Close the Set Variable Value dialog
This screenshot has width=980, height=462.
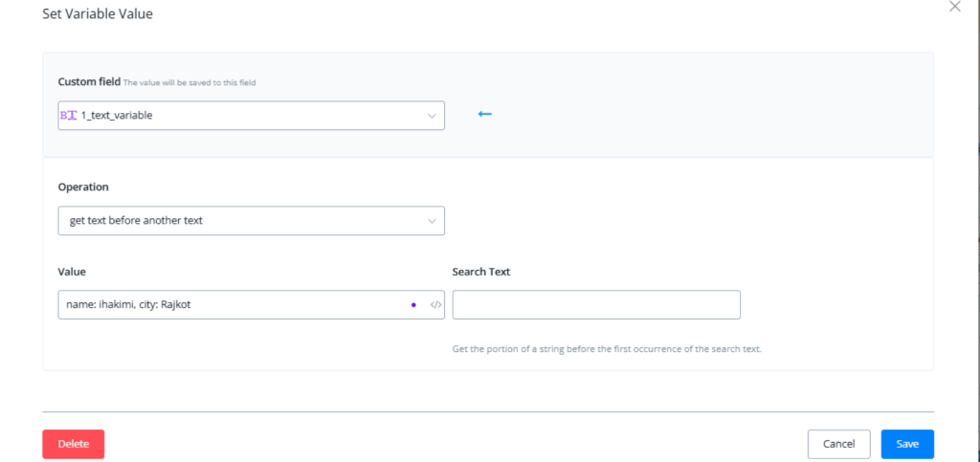tap(953, 7)
